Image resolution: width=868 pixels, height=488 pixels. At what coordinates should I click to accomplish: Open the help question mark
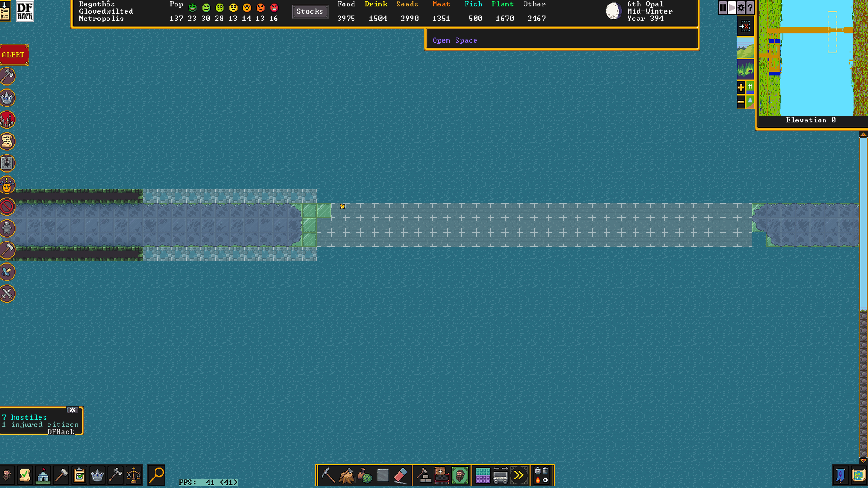(750, 8)
